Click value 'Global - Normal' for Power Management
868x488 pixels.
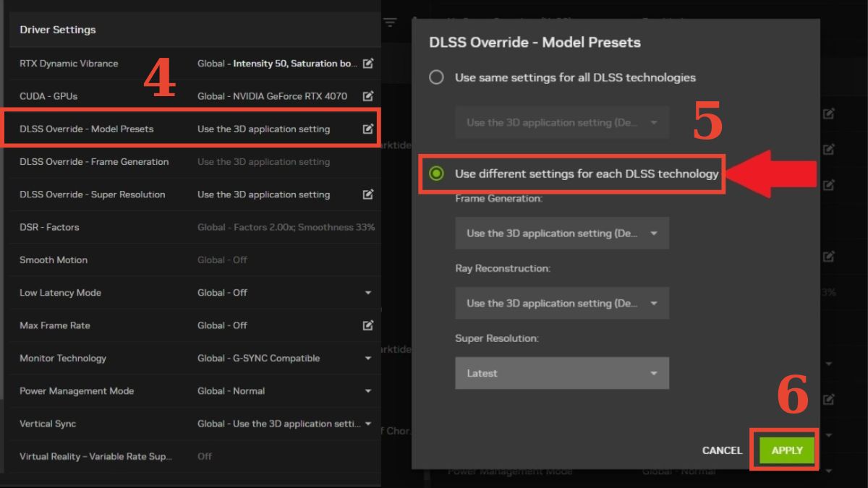[x=231, y=391]
